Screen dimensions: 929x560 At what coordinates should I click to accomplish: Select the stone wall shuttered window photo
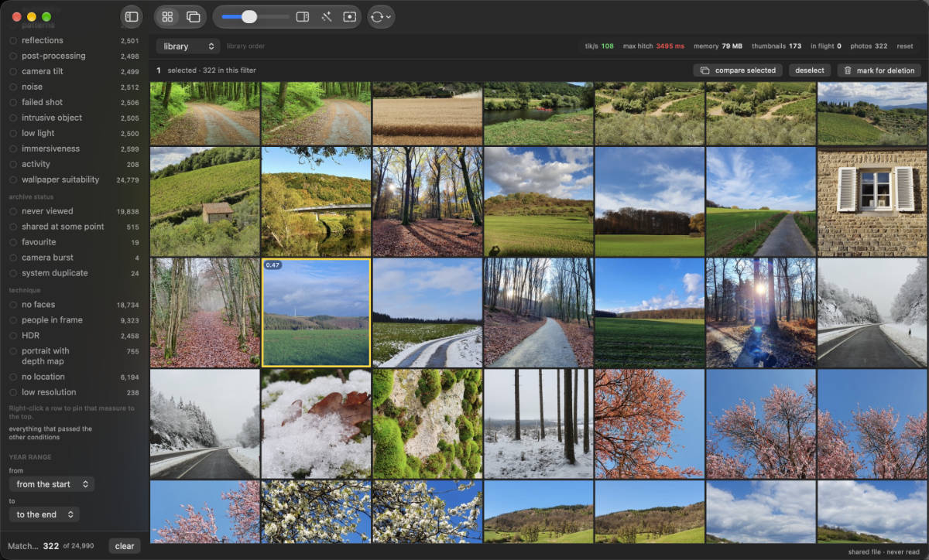click(872, 201)
